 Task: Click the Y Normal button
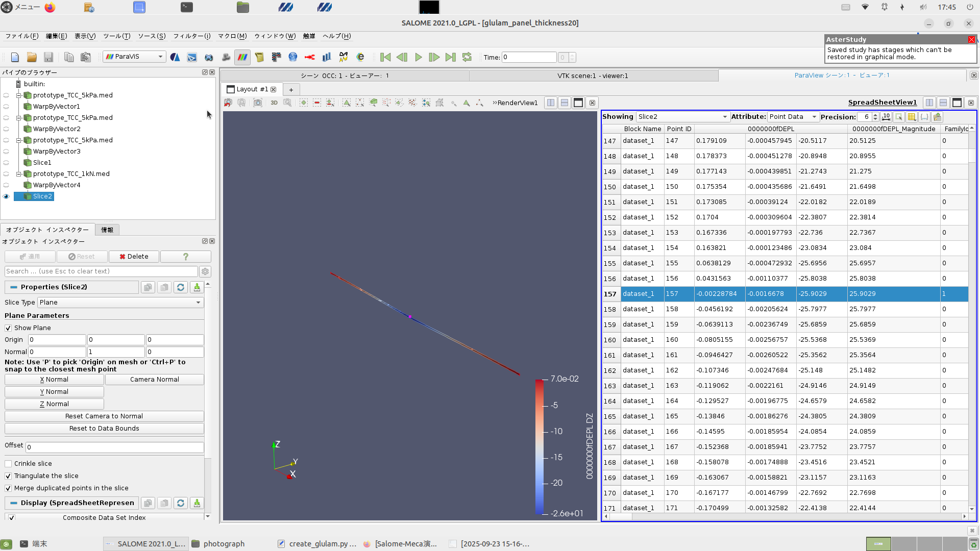pyautogui.click(x=54, y=392)
